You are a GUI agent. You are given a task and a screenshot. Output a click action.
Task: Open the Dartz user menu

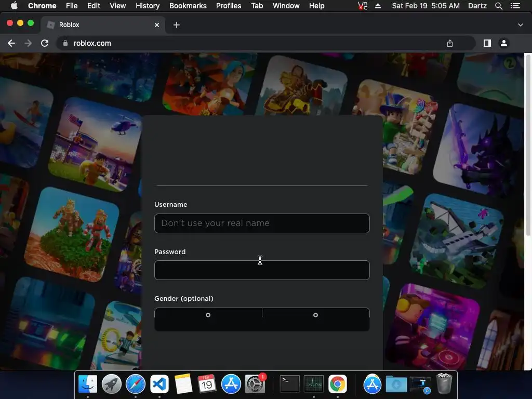coord(477,6)
